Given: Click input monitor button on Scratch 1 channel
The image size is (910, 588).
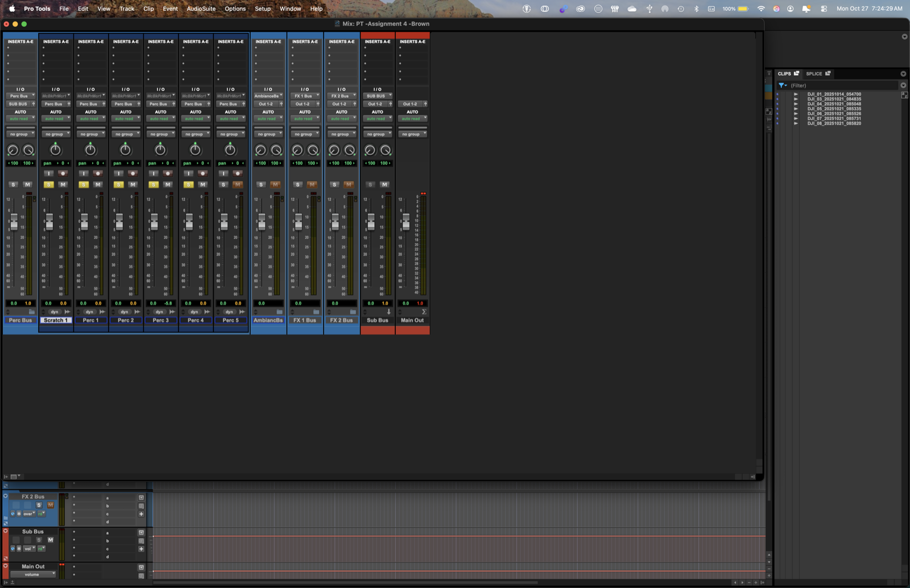Looking at the screenshot, I should pyautogui.click(x=48, y=173).
